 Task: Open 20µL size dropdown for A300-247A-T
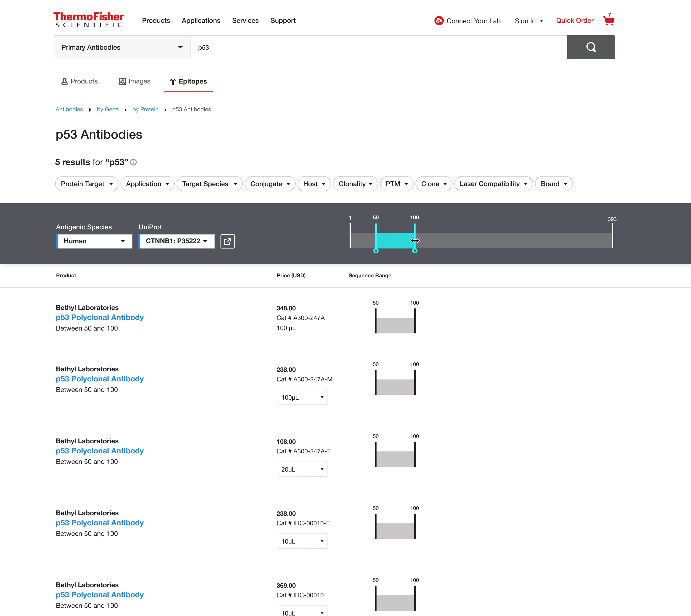tap(302, 469)
